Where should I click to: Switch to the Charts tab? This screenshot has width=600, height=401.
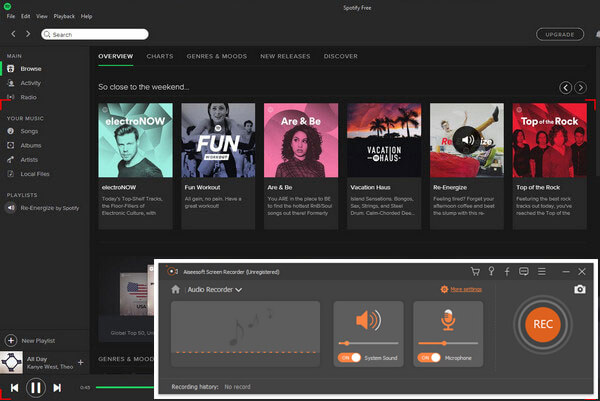point(160,56)
